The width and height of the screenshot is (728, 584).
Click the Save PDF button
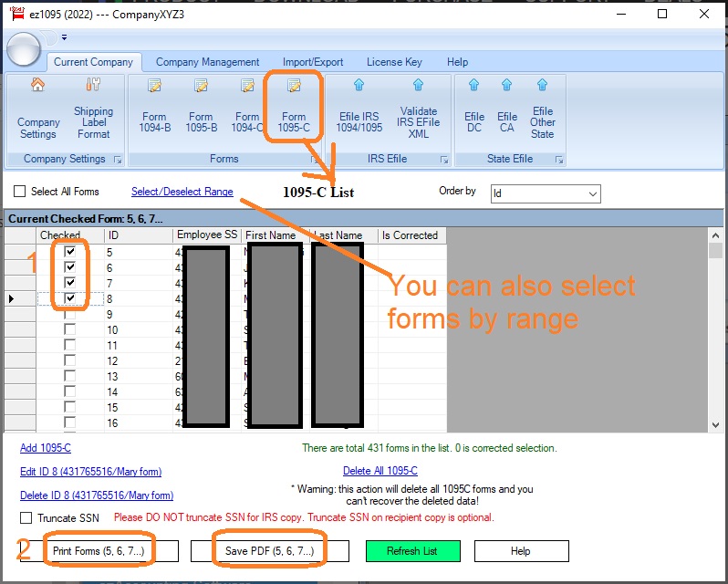point(269,551)
